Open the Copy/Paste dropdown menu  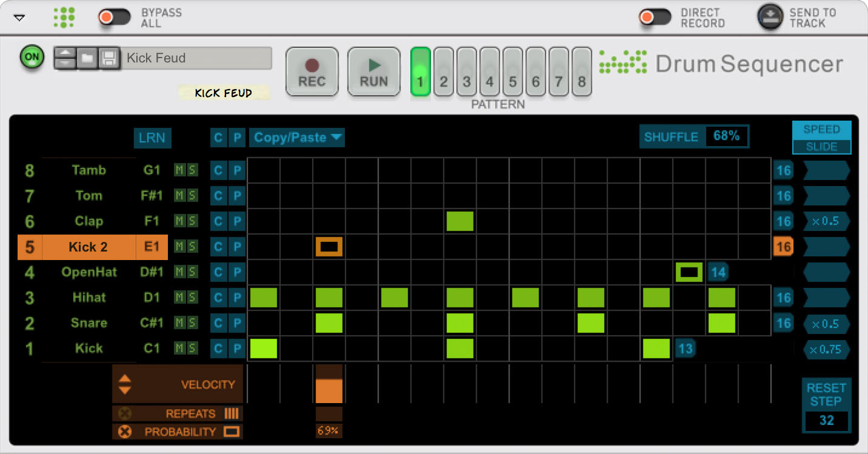pyautogui.click(x=297, y=138)
